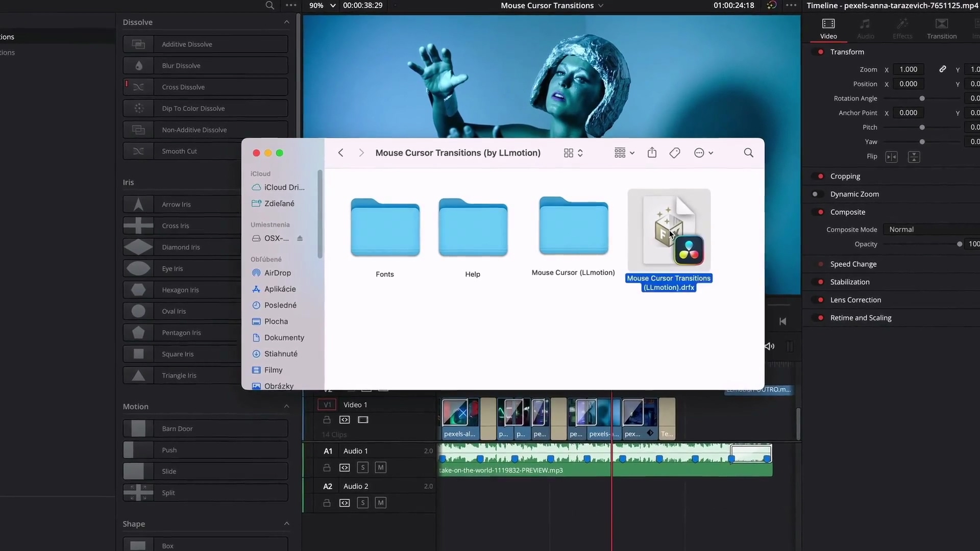Select the Push motion transition
The image size is (980, 551).
click(x=205, y=450)
